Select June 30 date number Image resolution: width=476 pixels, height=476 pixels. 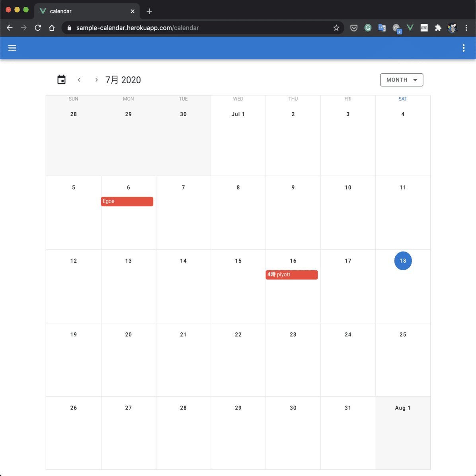(x=183, y=114)
